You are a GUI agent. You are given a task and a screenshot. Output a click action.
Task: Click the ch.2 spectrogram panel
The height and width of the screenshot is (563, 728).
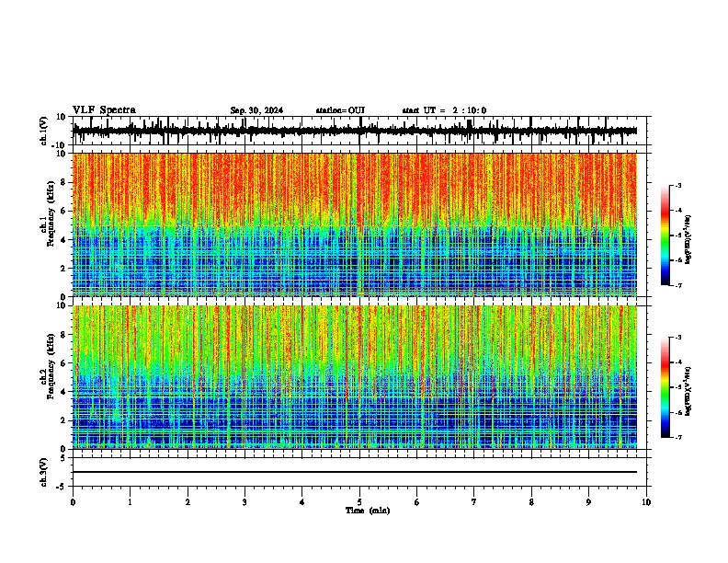click(355, 377)
